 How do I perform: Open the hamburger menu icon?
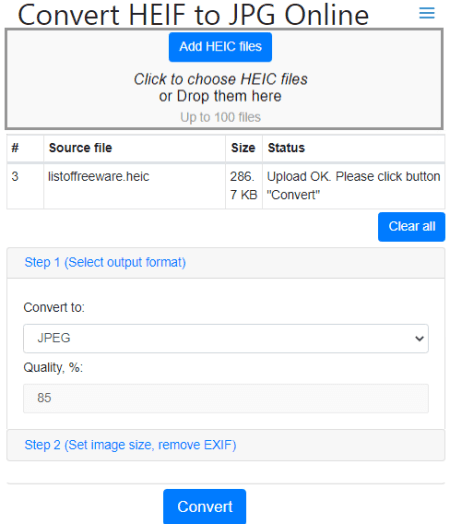427,13
